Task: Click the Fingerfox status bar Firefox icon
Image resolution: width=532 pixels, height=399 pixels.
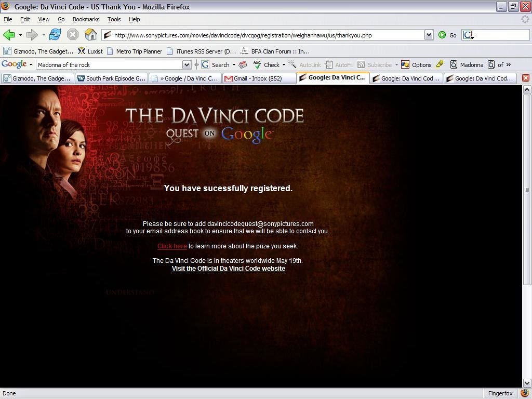Action: [x=525, y=393]
